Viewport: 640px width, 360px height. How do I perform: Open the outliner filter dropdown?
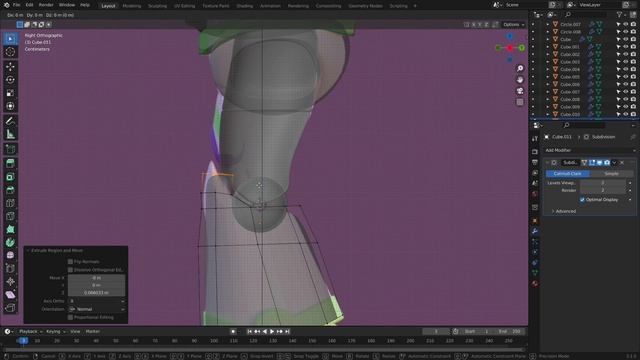pyautogui.click(x=621, y=15)
